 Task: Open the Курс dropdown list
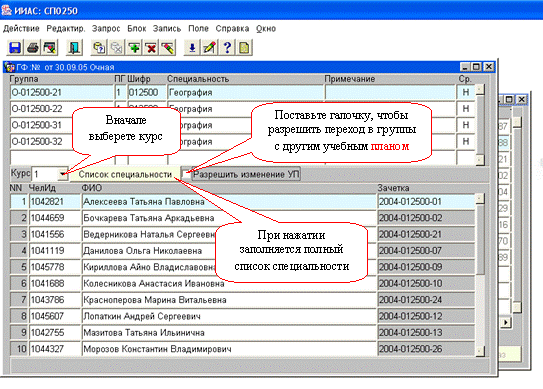tap(62, 173)
